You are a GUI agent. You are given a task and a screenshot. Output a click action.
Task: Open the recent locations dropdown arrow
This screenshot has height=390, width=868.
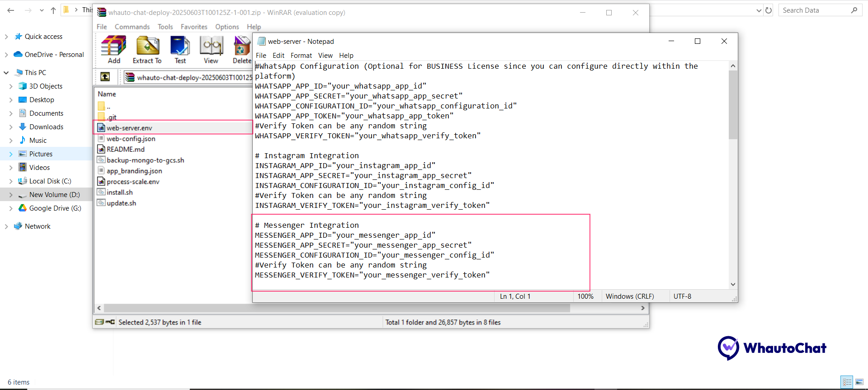(42, 10)
